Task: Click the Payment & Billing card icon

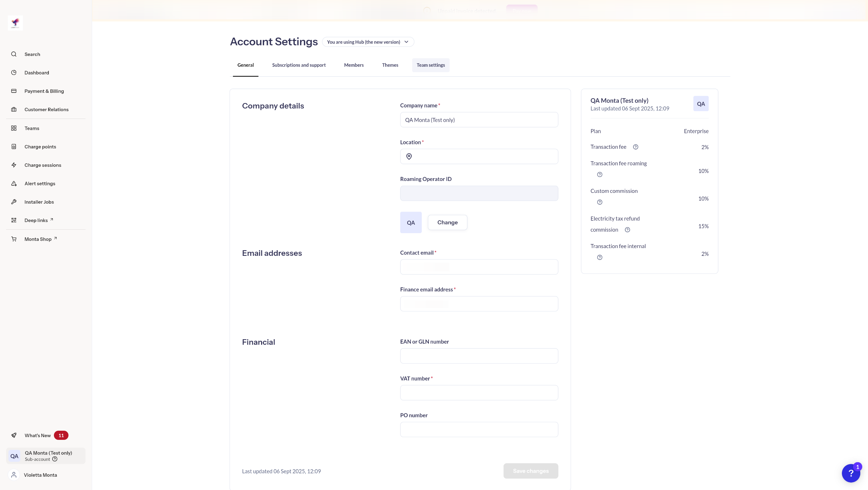Action: (14, 91)
